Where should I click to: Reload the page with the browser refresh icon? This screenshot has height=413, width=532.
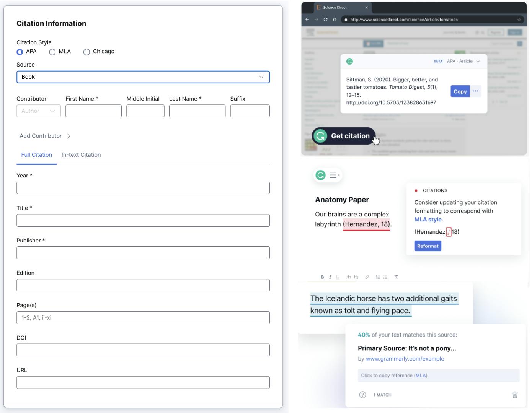(x=325, y=20)
